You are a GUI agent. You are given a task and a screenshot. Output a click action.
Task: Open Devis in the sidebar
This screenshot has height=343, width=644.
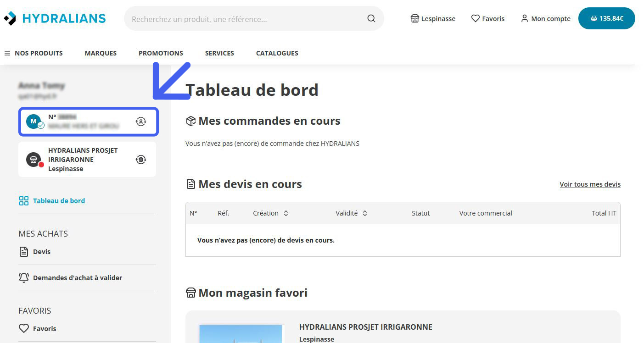pos(35,252)
